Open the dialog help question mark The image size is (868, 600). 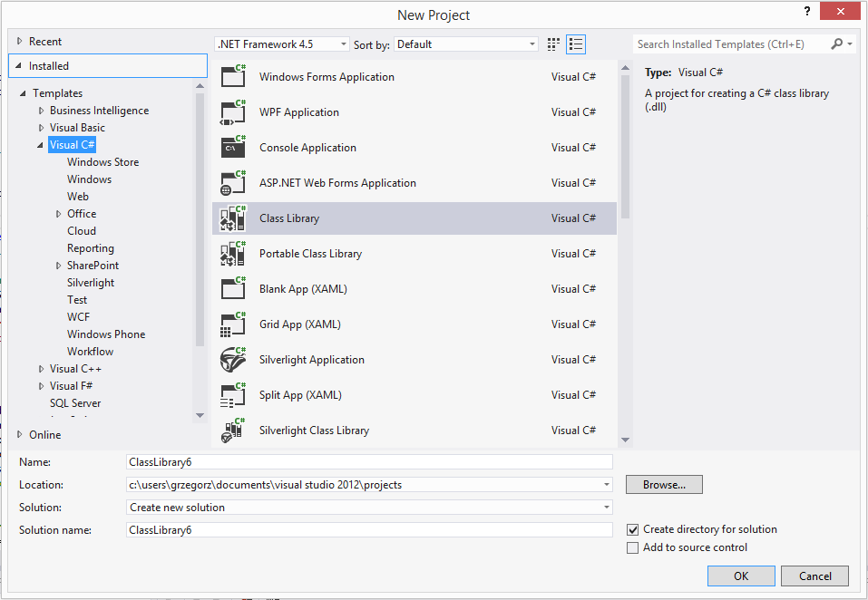(x=807, y=11)
